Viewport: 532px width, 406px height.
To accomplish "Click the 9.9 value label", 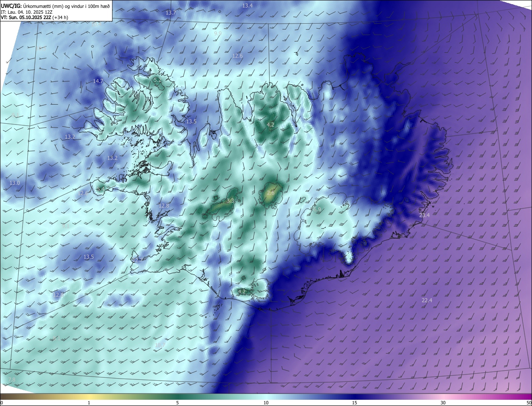I will (x=218, y=33).
